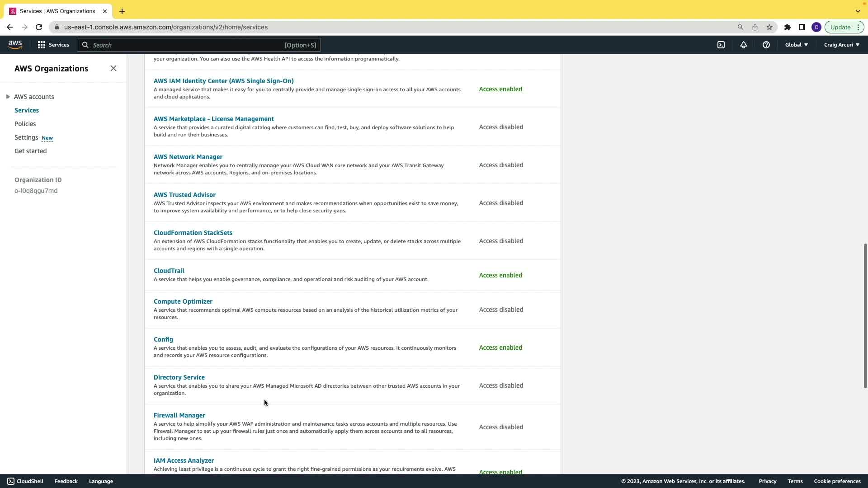
Task: Open the Craig Arcuri account dropdown
Action: (841, 45)
